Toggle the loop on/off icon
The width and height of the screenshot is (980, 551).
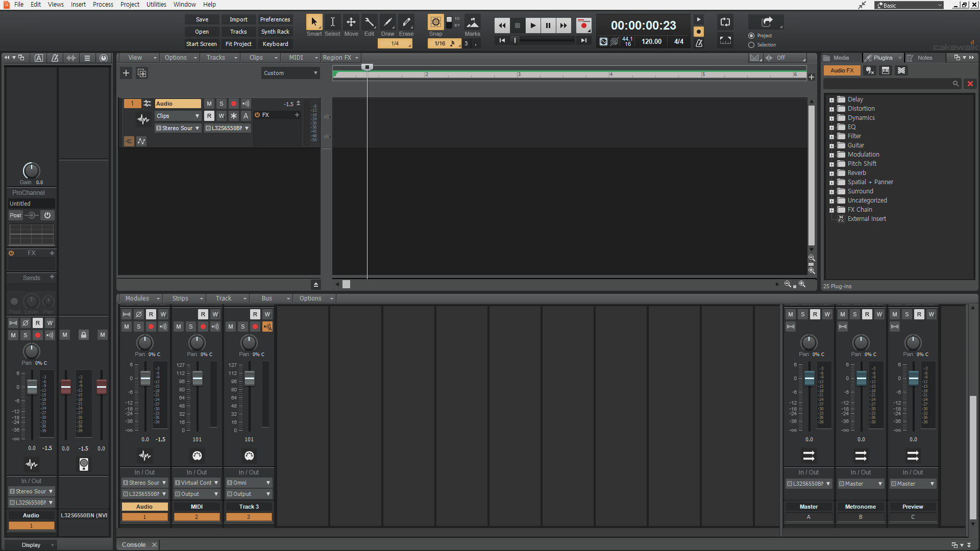pos(725,22)
